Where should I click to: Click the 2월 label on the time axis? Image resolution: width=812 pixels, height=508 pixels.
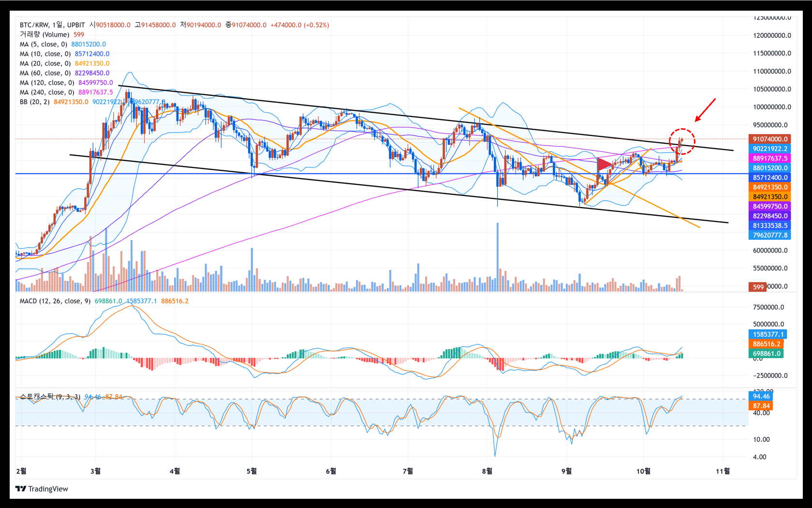[21, 471]
